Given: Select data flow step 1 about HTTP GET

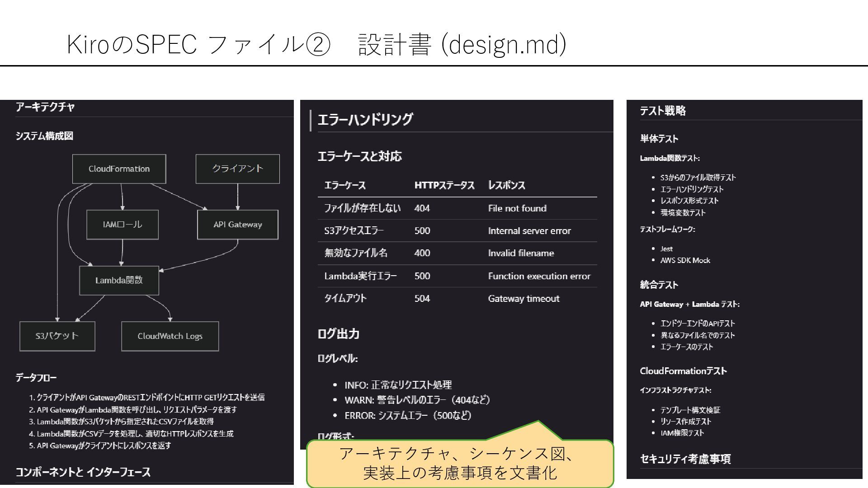Looking at the screenshot, I should click(147, 398).
